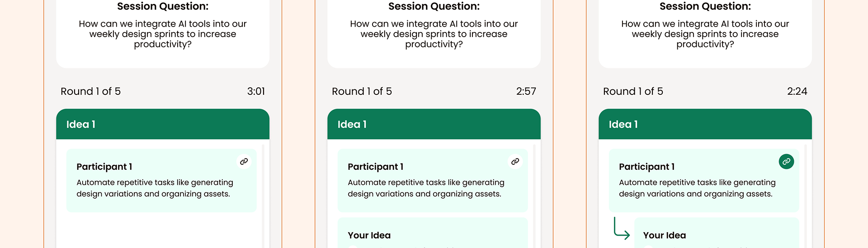Click the 3:01 countdown timer
868x248 pixels.
pos(256,91)
